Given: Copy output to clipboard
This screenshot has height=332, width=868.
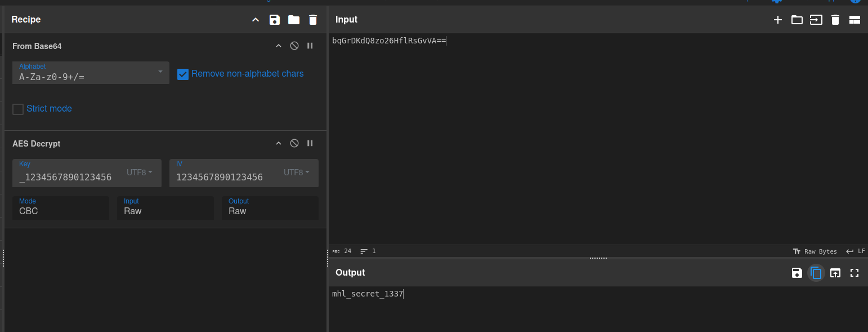Looking at the screenshot, I should (816, 273).
